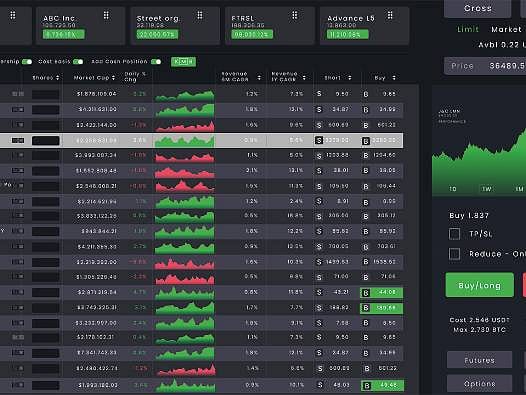Screen dimensions: 526x395
Task: Check the TP/SL checkbox
Action: tap(455, 234)
